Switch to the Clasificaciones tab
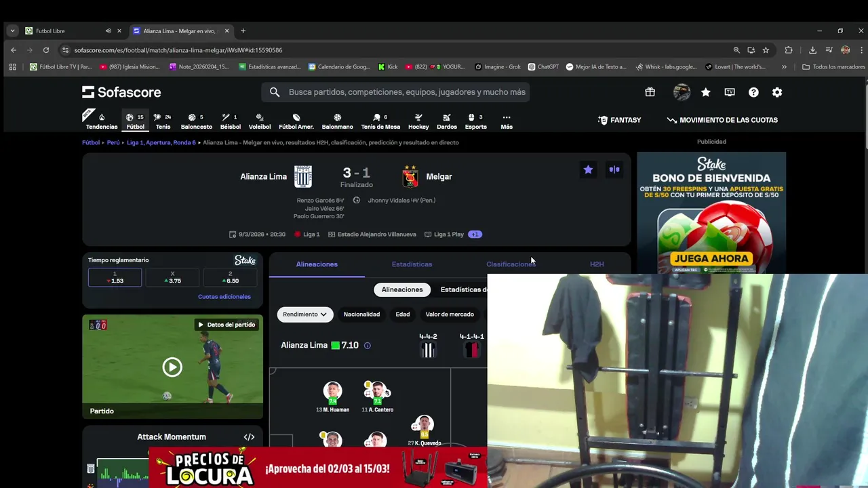The width and height of the screenshot is (868, 488). (511, 264)
